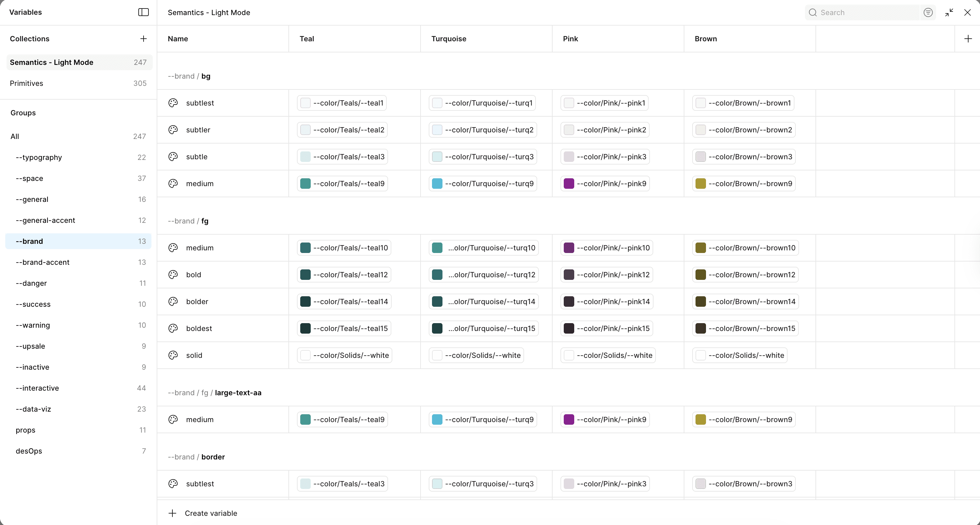This screenshot has height=525, width=980.
Task: Focus the Search input field
Action: click(x=867, y=12)
